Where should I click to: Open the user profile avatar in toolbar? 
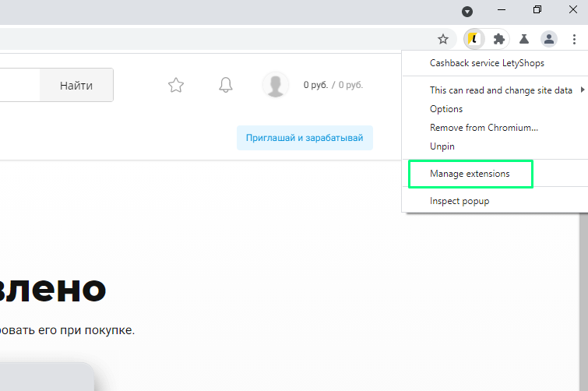(548, 39)
